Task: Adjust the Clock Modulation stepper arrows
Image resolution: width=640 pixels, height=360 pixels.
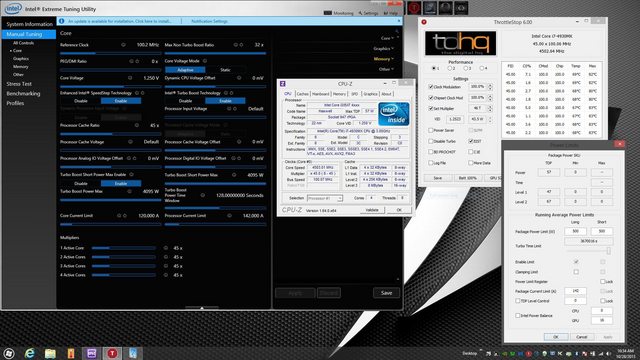Action: [490, 87]
